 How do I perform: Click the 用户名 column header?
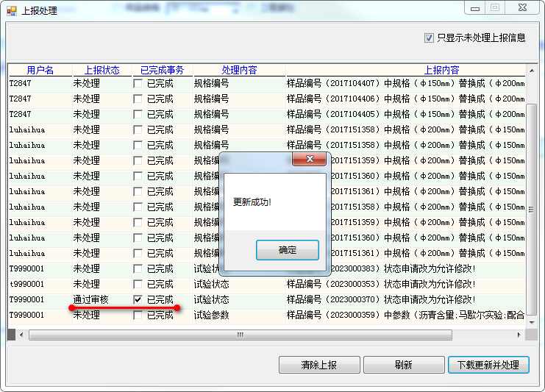click(40, 70)
